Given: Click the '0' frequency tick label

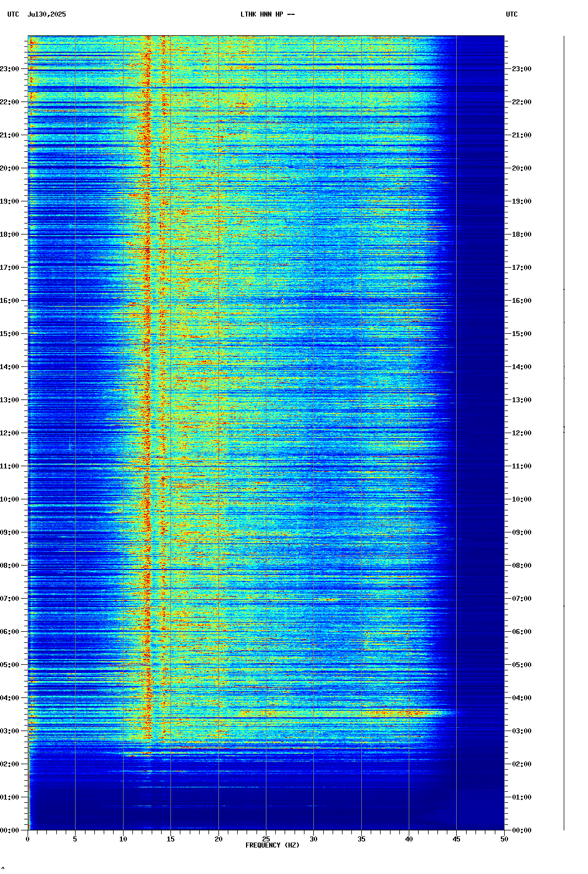Looking at the screenshot, I should click(x=28, y=839).
